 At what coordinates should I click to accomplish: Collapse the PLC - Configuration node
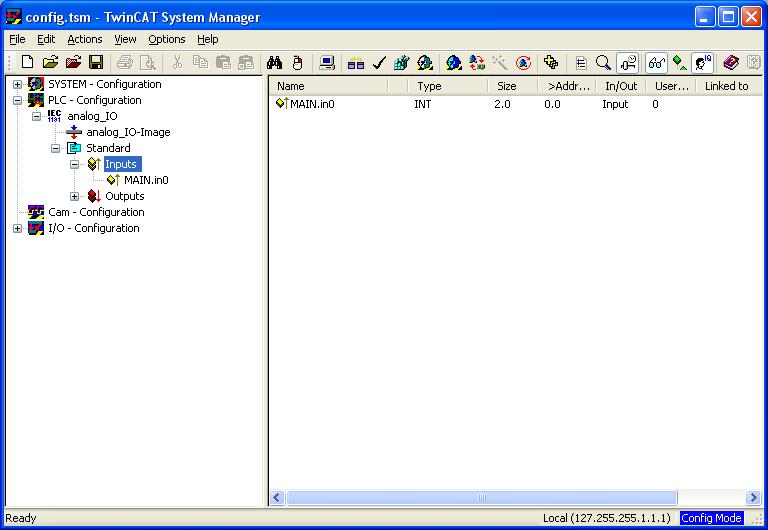tap(17, 100)
